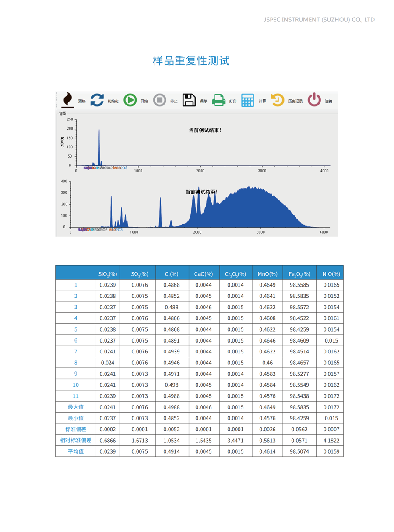Select the 谱图 panel label
This screenshot has width=394, height=532.
(x=63, y=114)
